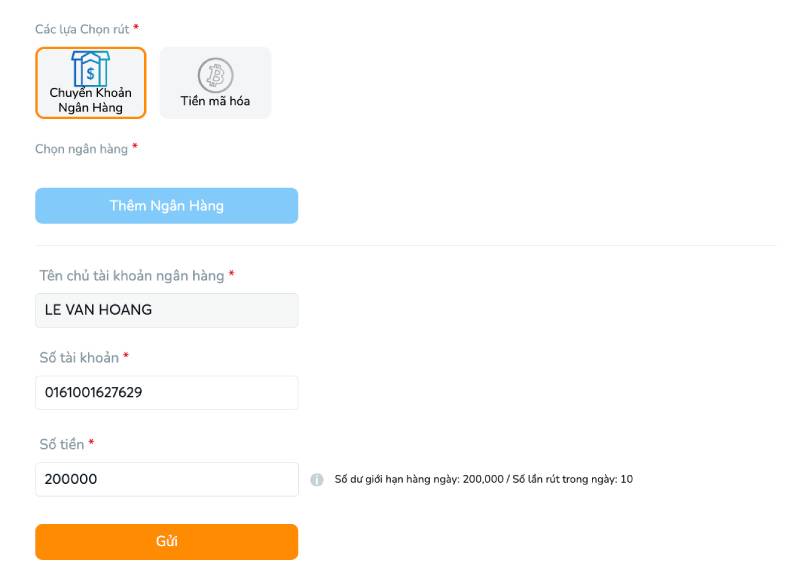Select the "Chuyển Khoản Ngân Hàng" option label
The image size is (800, 585).
[90, 100]
